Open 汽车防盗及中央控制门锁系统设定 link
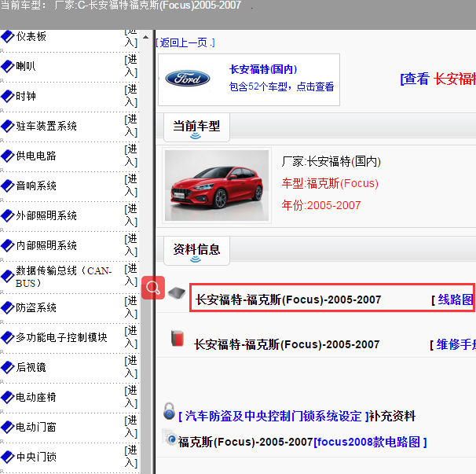Screen dimensions: 476x474 coord(273,416)
